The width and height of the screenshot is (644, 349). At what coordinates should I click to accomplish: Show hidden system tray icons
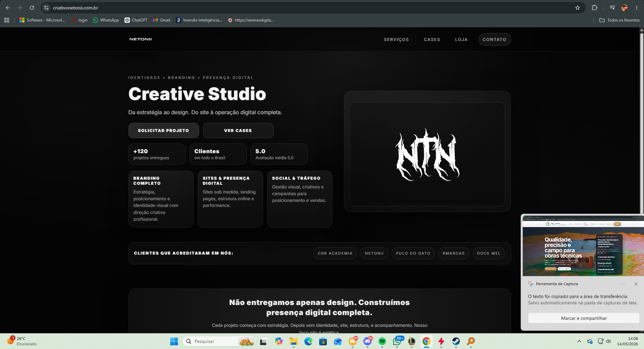579,341
